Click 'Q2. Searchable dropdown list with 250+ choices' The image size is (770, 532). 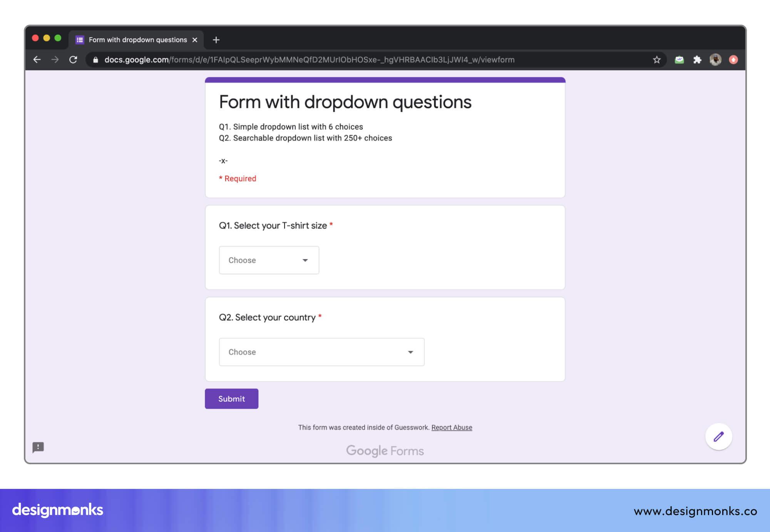(305, 138)
